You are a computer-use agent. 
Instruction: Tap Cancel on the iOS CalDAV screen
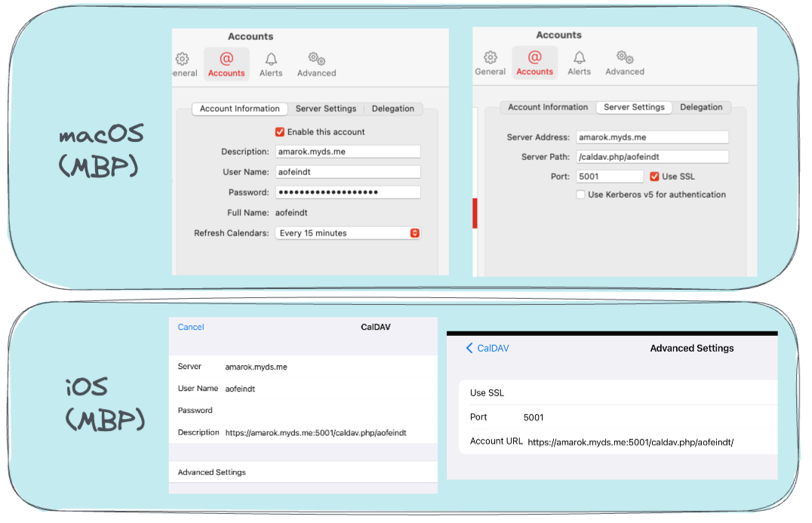click(x=190, y=327)
